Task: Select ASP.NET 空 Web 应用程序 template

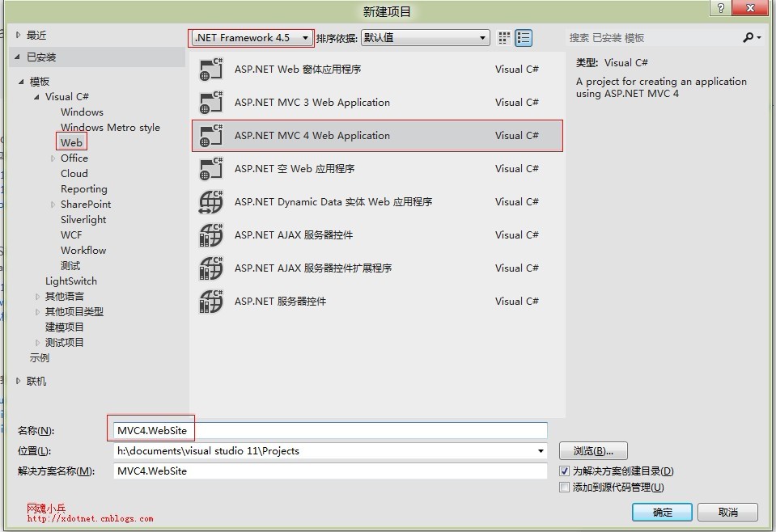Action: tap(377, 169)
